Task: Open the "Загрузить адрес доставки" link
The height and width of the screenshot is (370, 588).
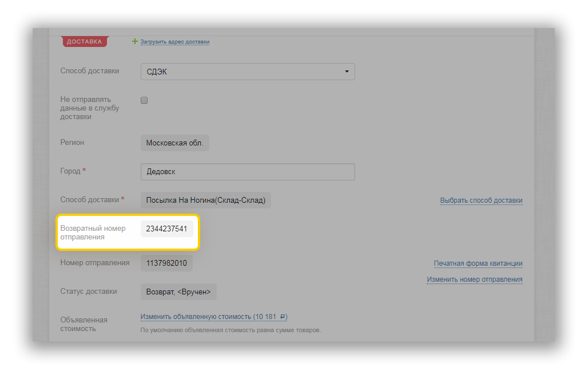Action: pyautogui.click(x=175, y=42)
